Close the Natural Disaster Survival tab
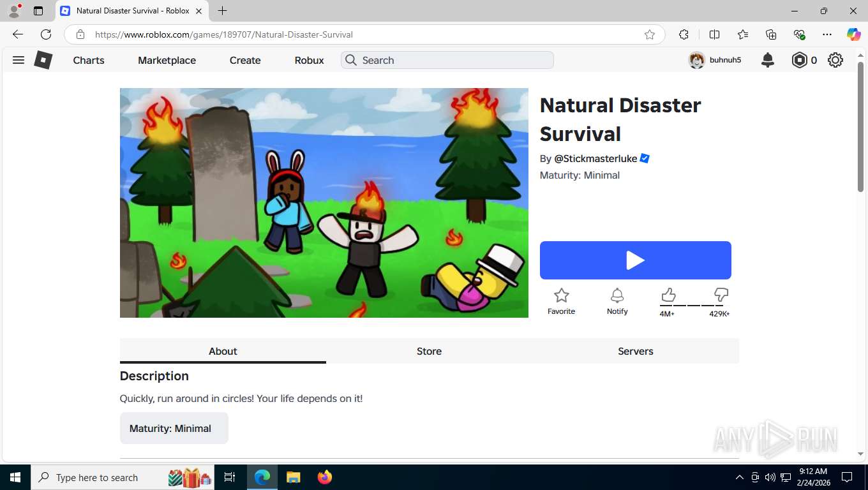 pos(198,11)
